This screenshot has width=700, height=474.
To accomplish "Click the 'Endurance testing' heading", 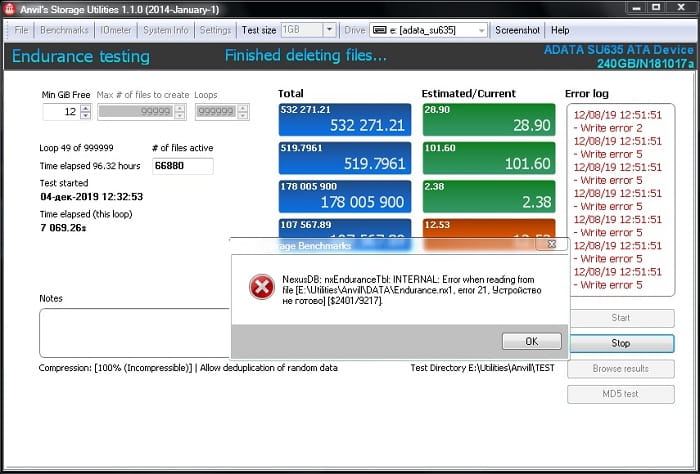I will pyautogui.click(x=81, y=57).
